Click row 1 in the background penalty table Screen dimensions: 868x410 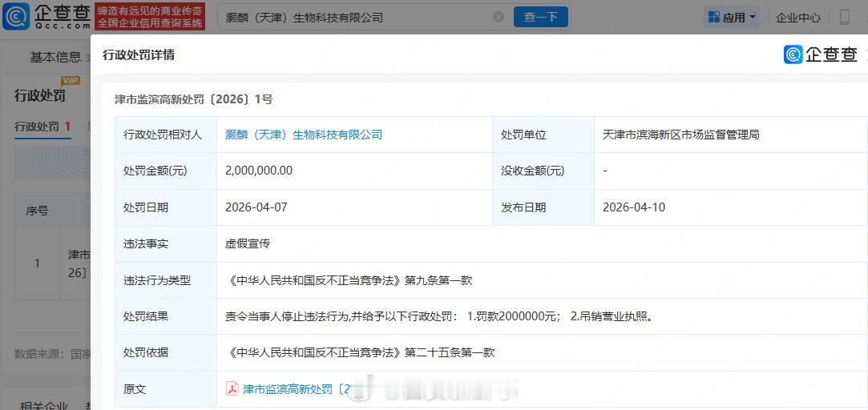(53, 263)
